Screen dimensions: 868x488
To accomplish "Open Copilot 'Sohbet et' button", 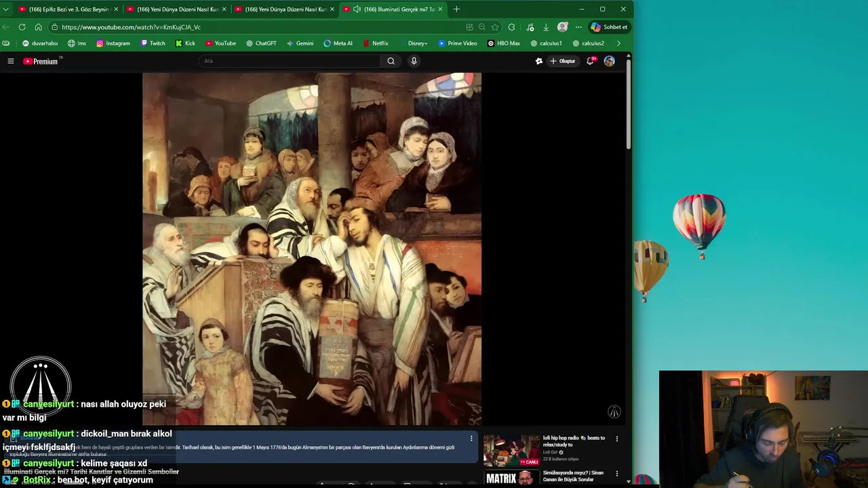I will (x=610, y=27).
